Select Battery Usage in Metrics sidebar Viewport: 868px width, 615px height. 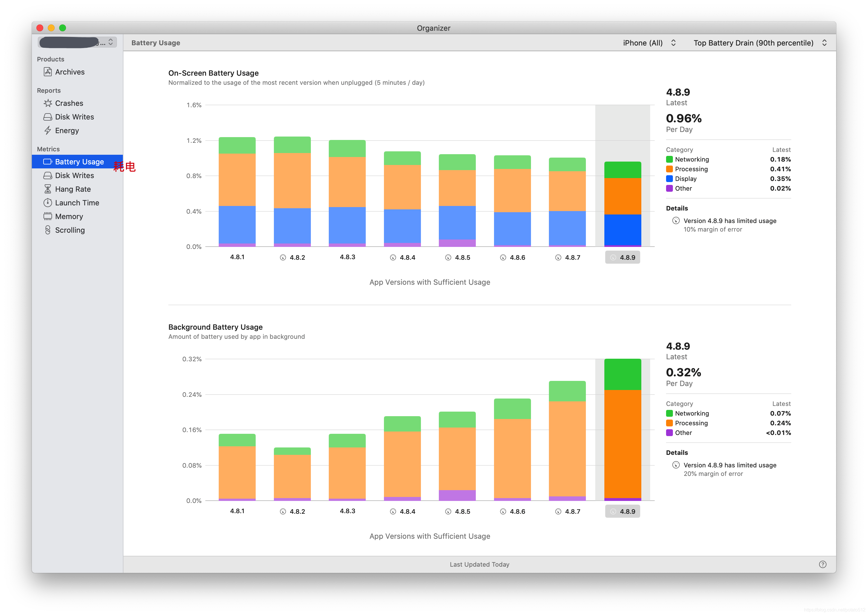tap(79, 162)
